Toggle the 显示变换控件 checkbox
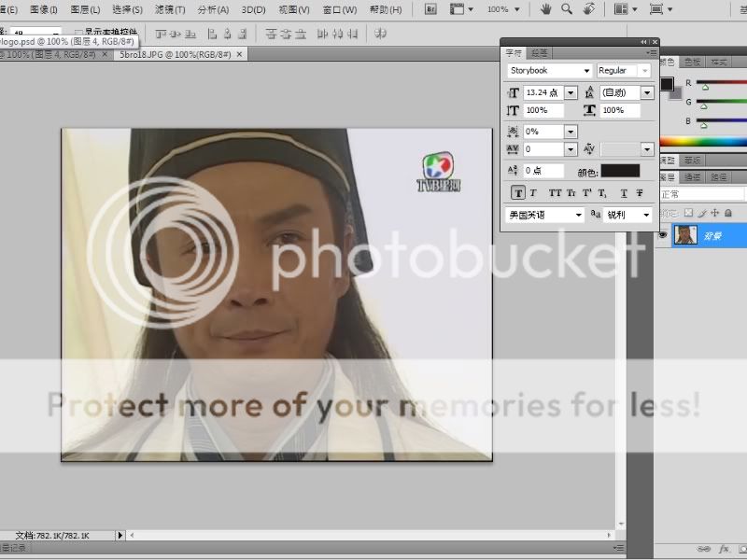Image resolution: width=747 pixels, height=560 pixels. click(78, 34)
